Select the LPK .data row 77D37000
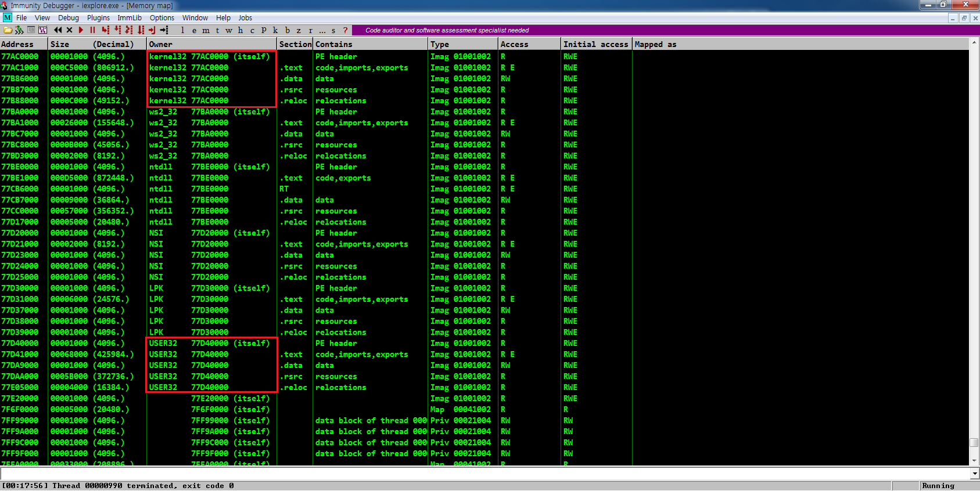Image resolution: width=980 pixels, height=491 pixels. 484,311
